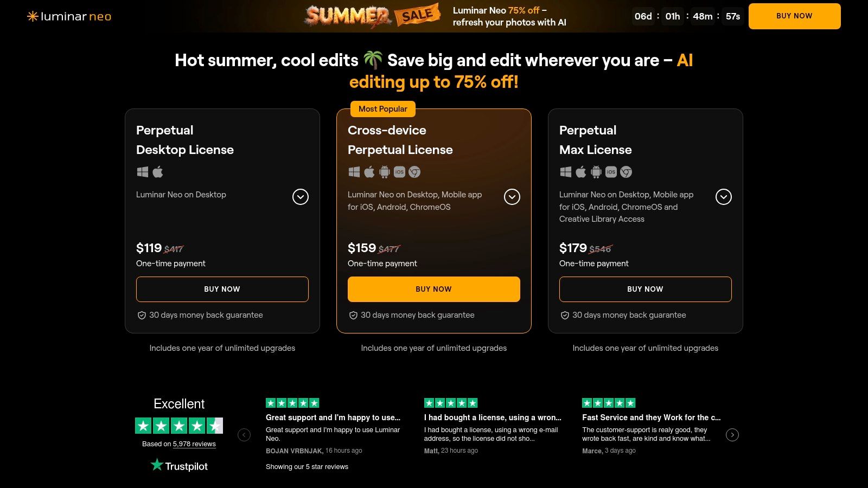The height and width of the screenshot is (488, 868).
Task: Click iOS icon in Cross-device Perpetual License card
Action: coord(399,172)
